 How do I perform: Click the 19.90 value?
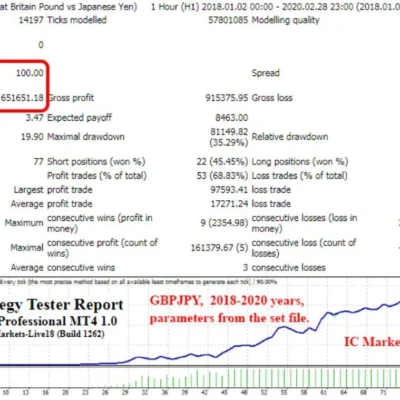click(x=32, y=137)
